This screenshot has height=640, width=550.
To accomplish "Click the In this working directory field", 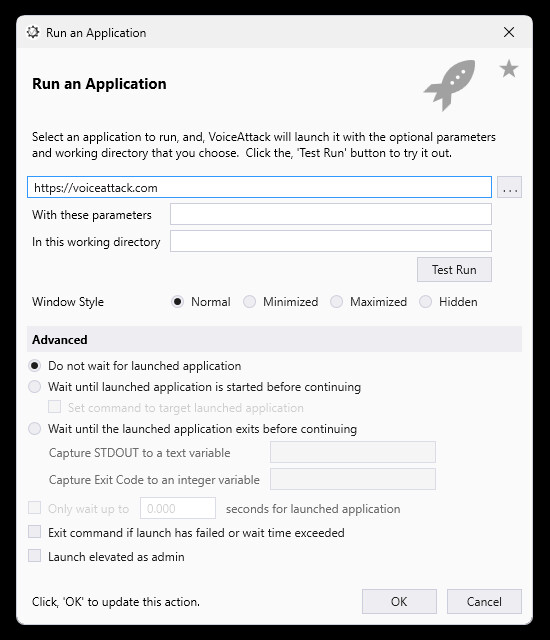I will tap(331, 241).
